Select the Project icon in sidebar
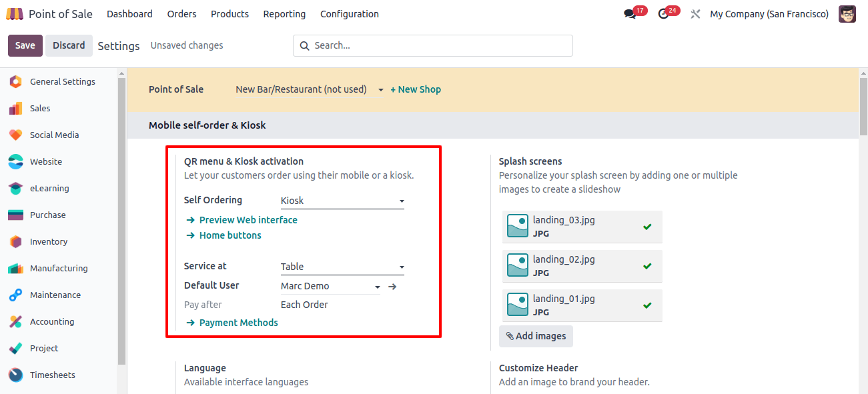This screenshot has width=868, height=394. [16, 349]
